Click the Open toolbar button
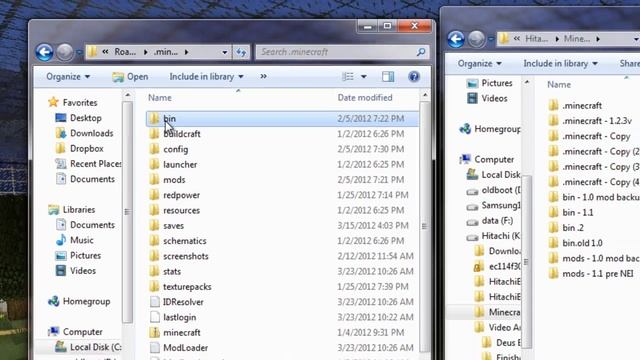The image size is (640, 360). (130, 77)
